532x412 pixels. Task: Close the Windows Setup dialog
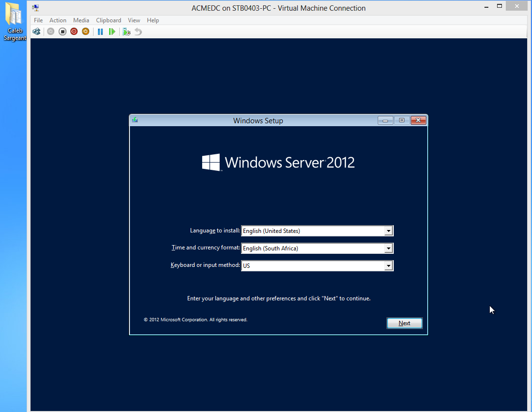pyautogui.click(x=419, y=120)
